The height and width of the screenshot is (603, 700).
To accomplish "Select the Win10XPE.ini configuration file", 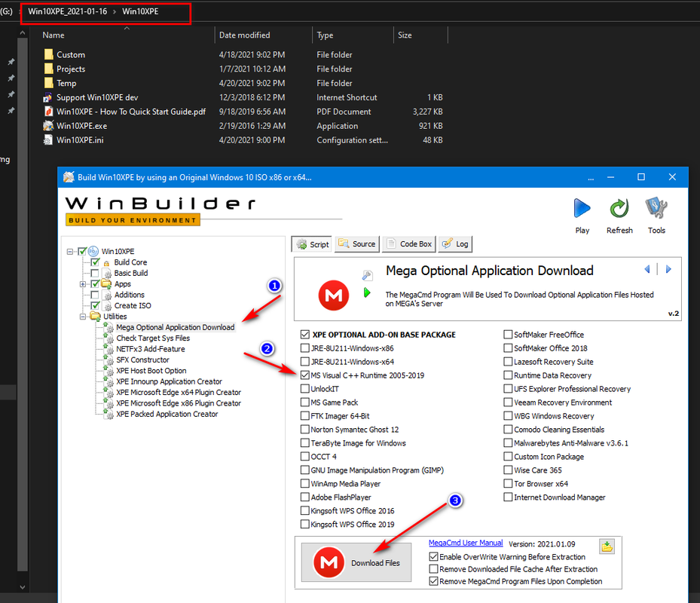I will point(80,140).
